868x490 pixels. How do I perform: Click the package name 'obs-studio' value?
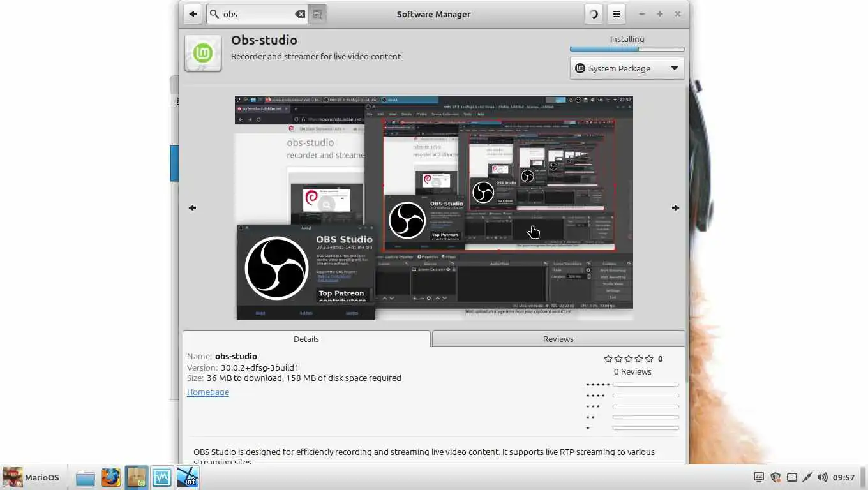(x=236, y=357)
